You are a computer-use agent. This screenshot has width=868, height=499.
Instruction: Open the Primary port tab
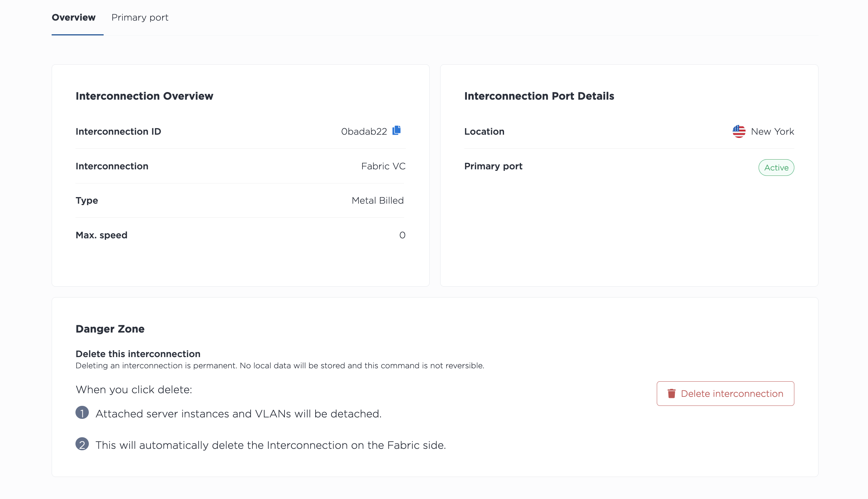click(140, 17)
